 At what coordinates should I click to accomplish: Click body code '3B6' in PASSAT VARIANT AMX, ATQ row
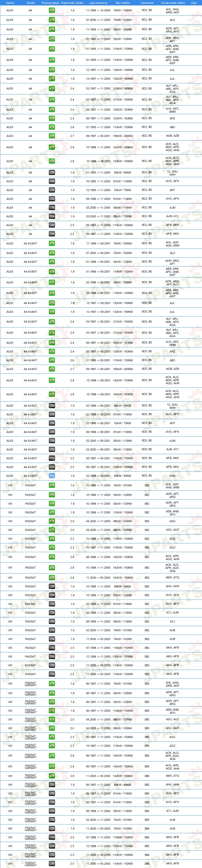pyautogui.click(x=147, y=776)
